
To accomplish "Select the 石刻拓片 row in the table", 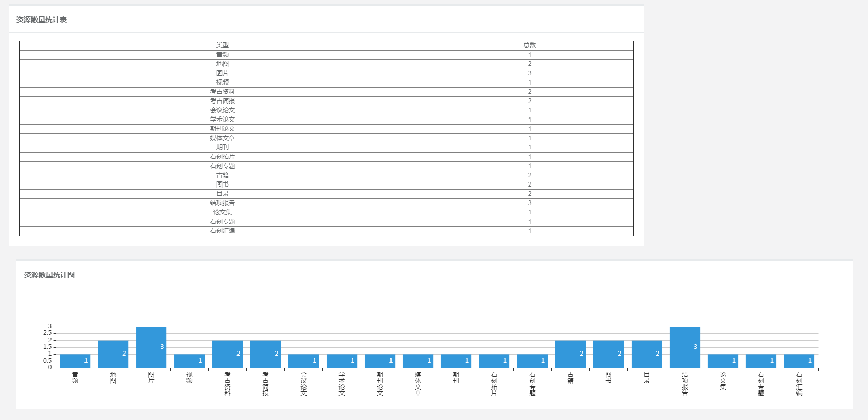I will (326, 157).
